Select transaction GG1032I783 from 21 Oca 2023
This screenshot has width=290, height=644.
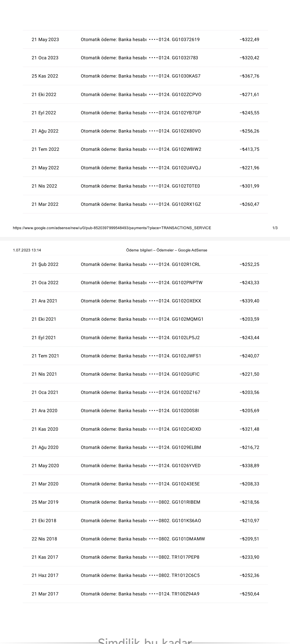point(185,58)
